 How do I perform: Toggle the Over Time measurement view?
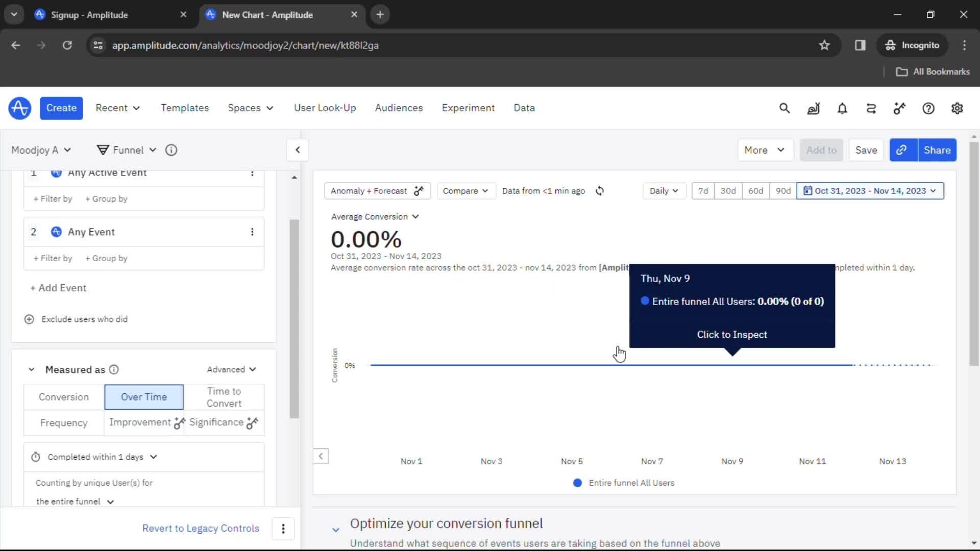click(x=143, y=396)
